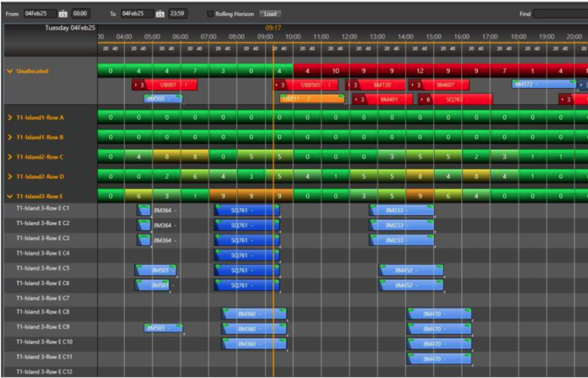588x378 pixels.
Task: Select the 8M503 bar in row E C9
Action: (163, 328)
